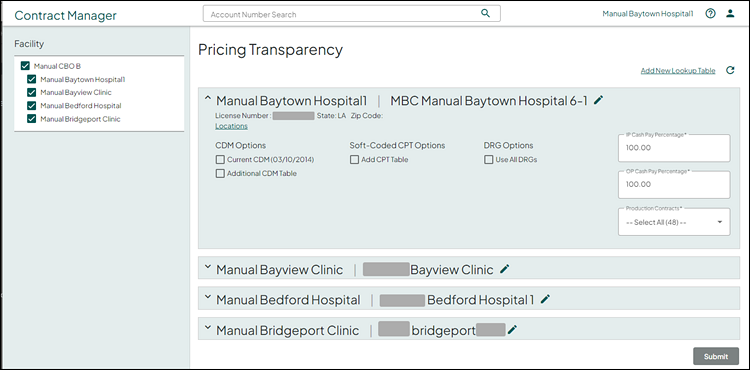Click the Soft-Coded CPT Options label
The width and height of the screenshot is (750, 370).
tap(397, 145)
